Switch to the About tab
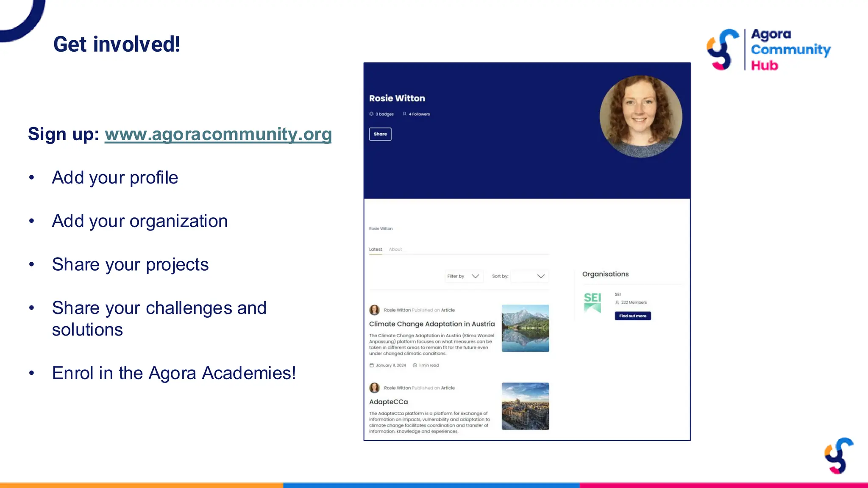Screen dimensions: 868x488 (395, 250)
